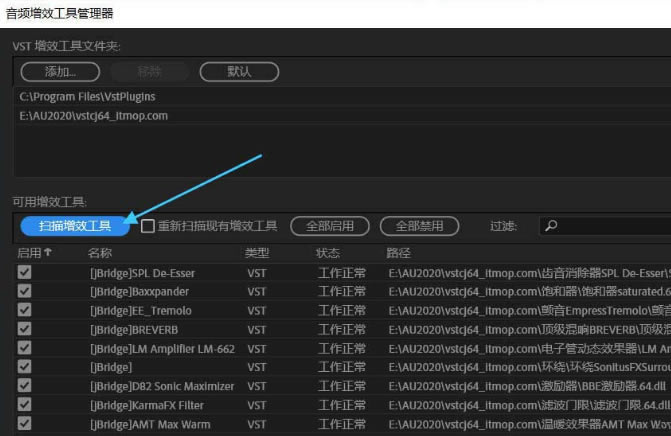671x436 pixels.
Task: Enable 重新扫描现有增效工具 checkbox
Action: [148, 226]
